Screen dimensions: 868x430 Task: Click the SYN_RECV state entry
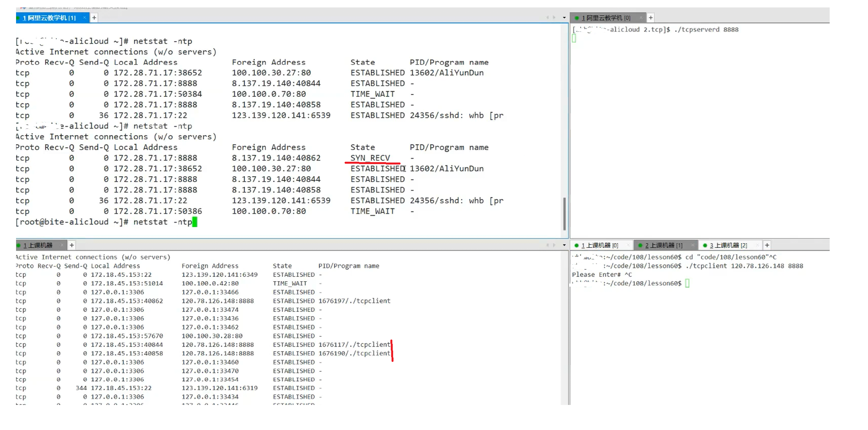(370, 158)
